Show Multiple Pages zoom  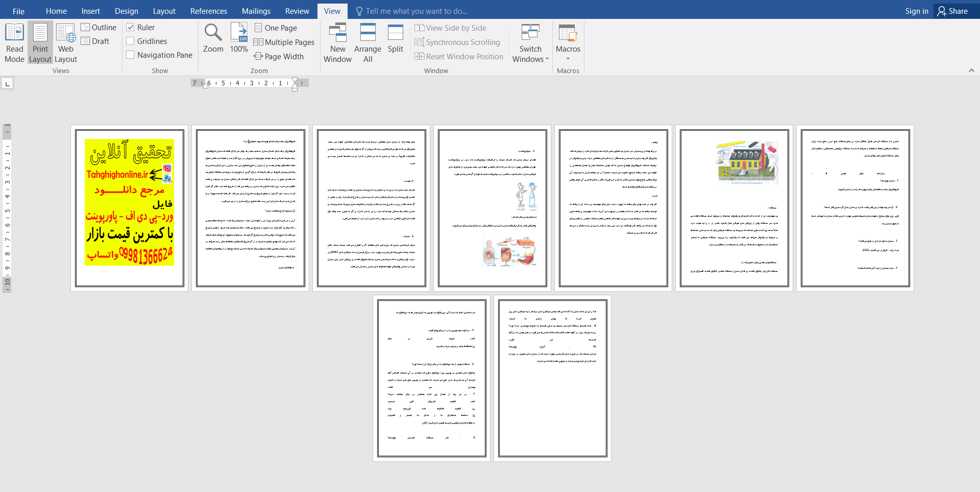coord(284,42)
